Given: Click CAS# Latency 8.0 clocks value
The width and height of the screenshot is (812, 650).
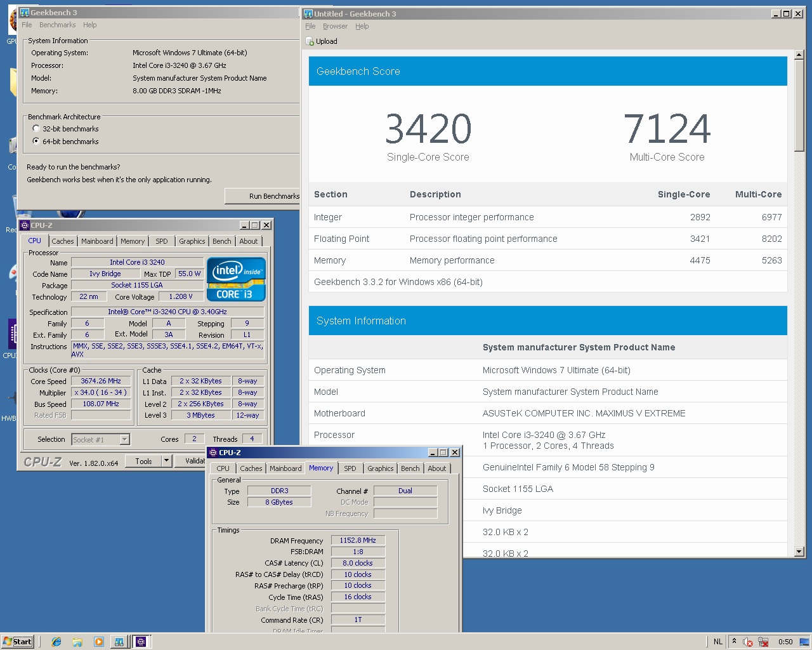Looking at the screenshot, I should [x=358, y=563].
